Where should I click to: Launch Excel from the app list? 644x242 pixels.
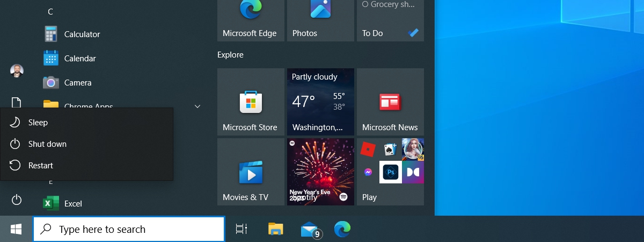(x=72, y=203)
